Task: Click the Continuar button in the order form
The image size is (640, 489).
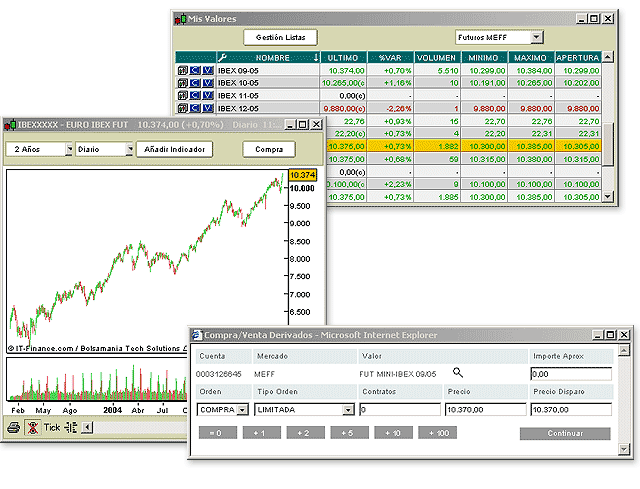Action: click(564, 433)
